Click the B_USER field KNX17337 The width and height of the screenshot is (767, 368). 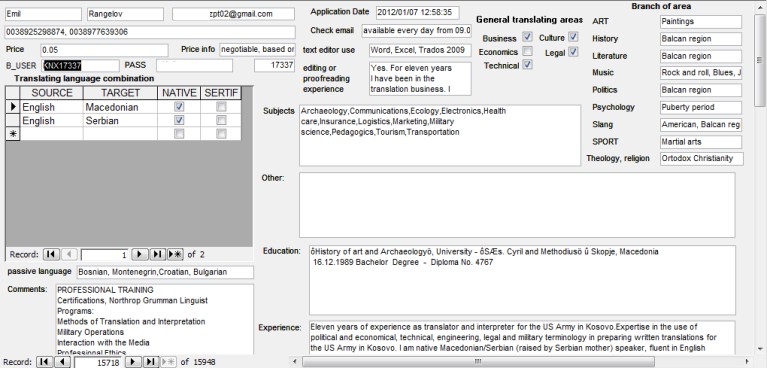pos(81,66)
